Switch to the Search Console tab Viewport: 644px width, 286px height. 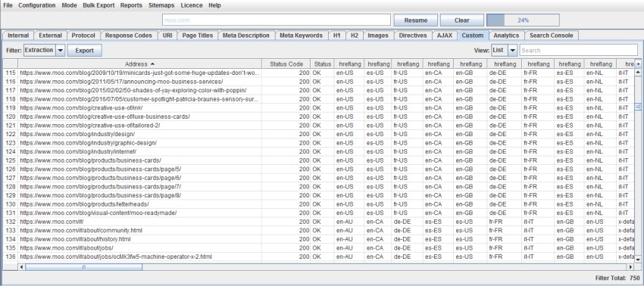(x=551, y=36)
